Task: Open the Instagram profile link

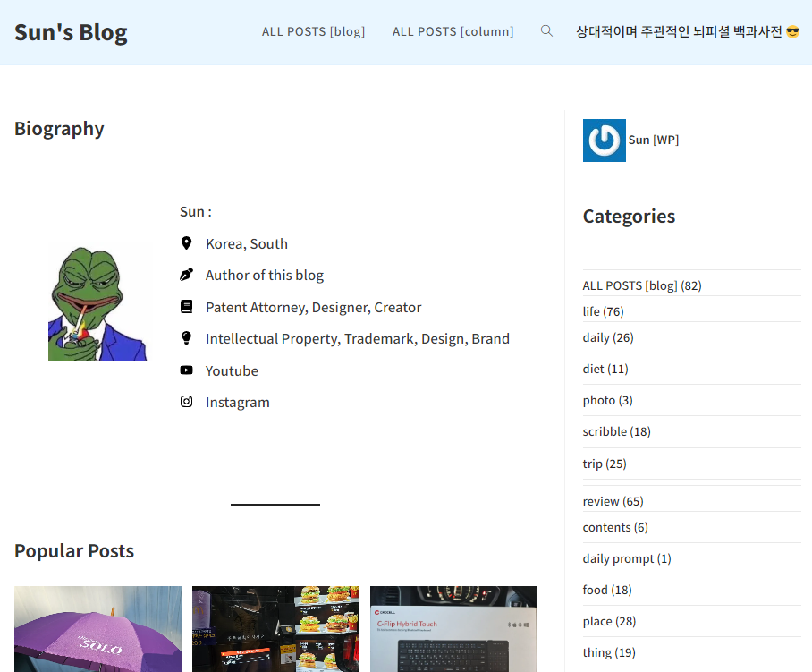Action: click(x=237, y=402)
